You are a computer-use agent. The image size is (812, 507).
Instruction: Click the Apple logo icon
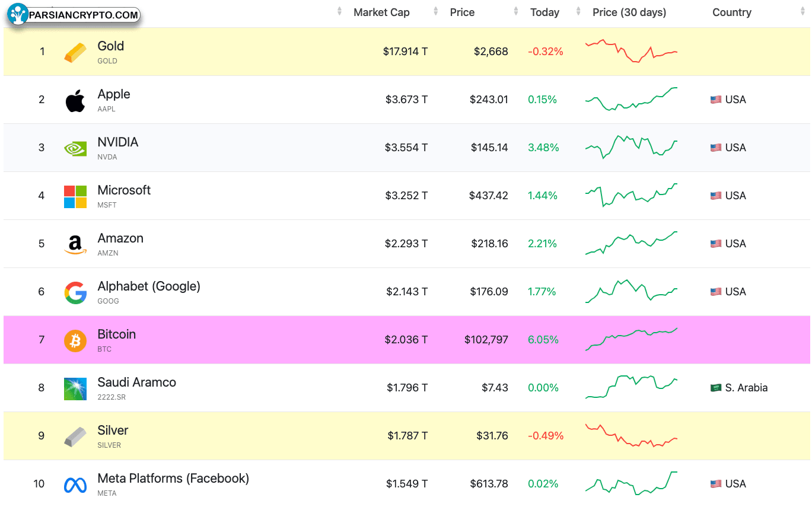point(75,100)
